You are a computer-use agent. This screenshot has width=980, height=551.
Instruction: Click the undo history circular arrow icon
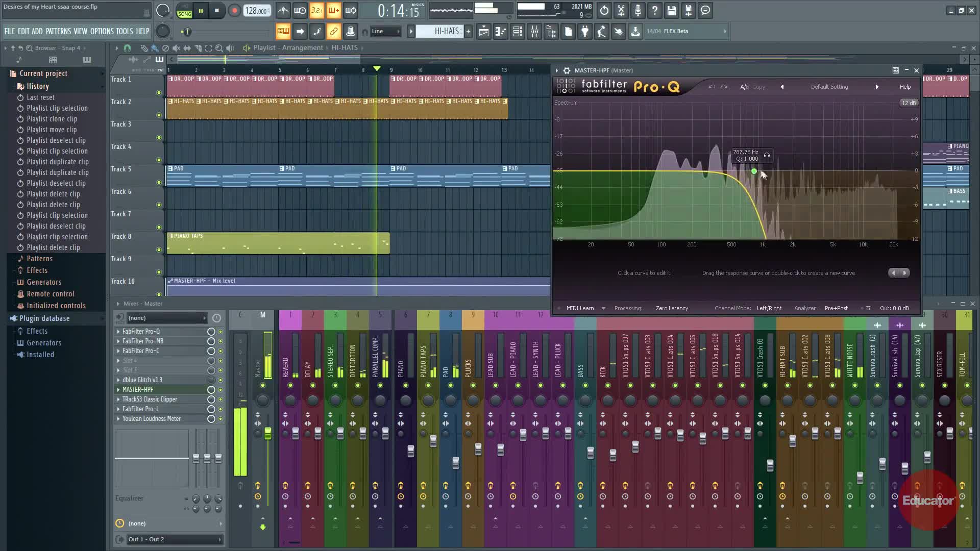pos(604,10)
